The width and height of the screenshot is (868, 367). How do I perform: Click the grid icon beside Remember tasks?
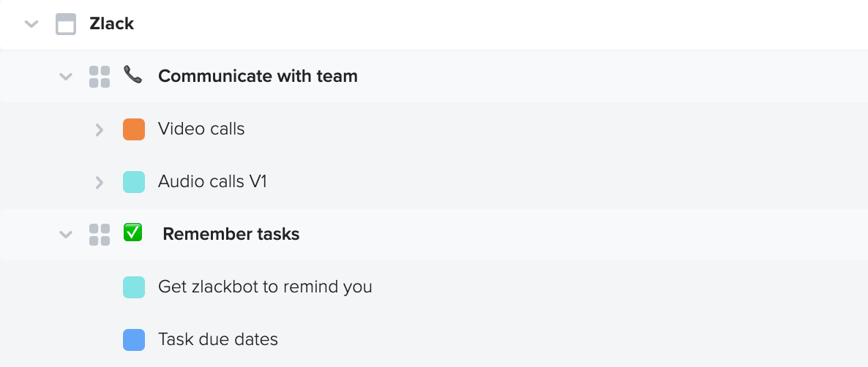pyautogui.click(x=100, y=235)
